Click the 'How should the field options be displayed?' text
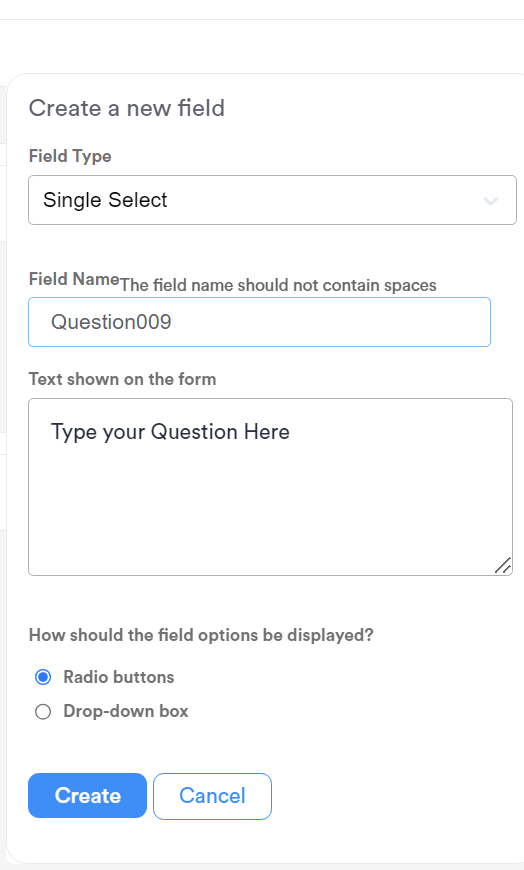 tap(201, 635)
